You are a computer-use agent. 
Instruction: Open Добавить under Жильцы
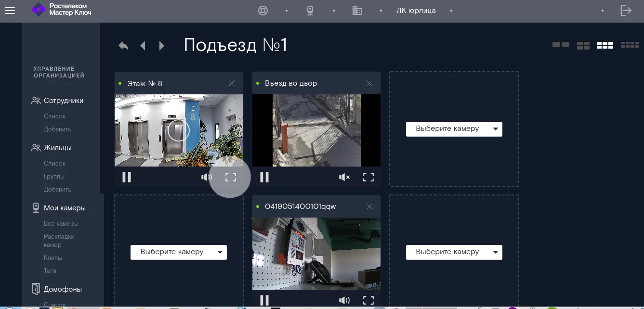[x=57, y=189]
